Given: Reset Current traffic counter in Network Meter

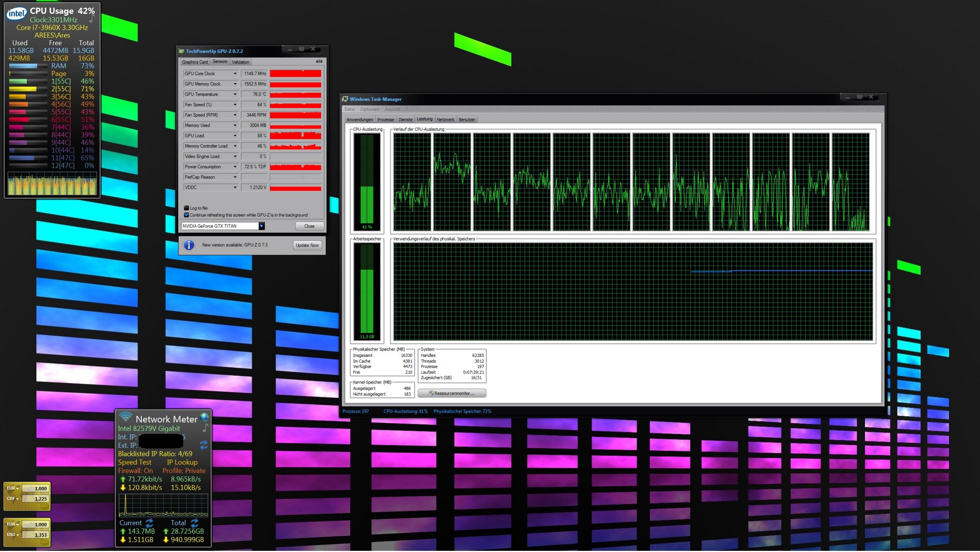Looking at the screenshot, I should click(x=150, y=523).
